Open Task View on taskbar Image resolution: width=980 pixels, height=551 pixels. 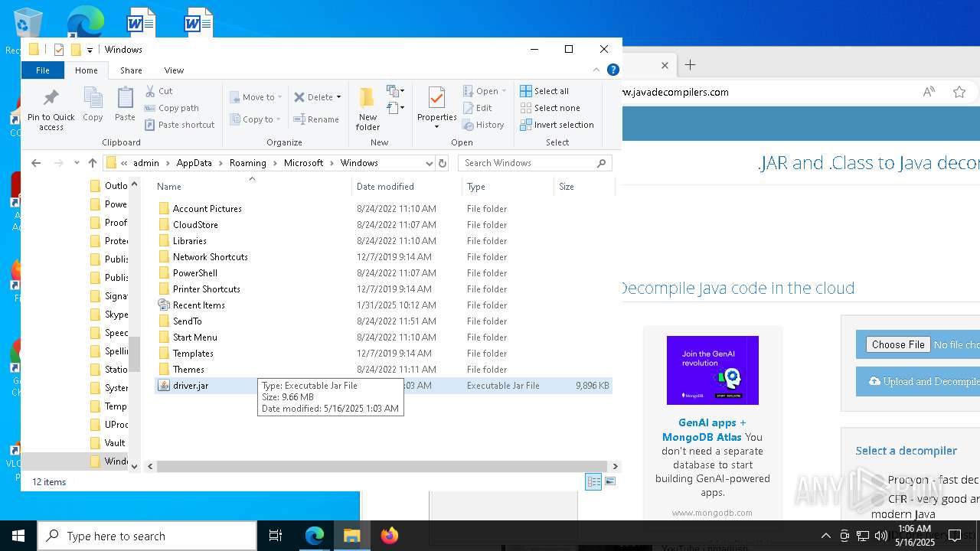click(x=276, y=536)
